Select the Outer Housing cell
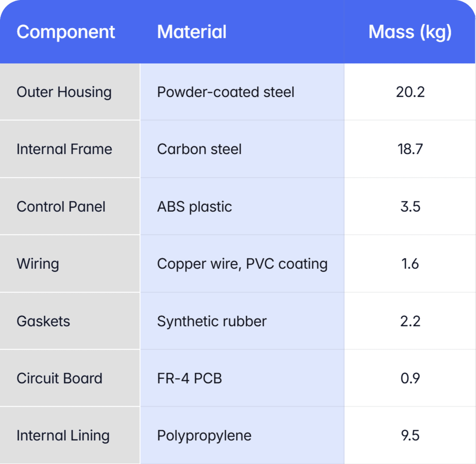This screenshot has width=476, height=464. coord(70,92)
